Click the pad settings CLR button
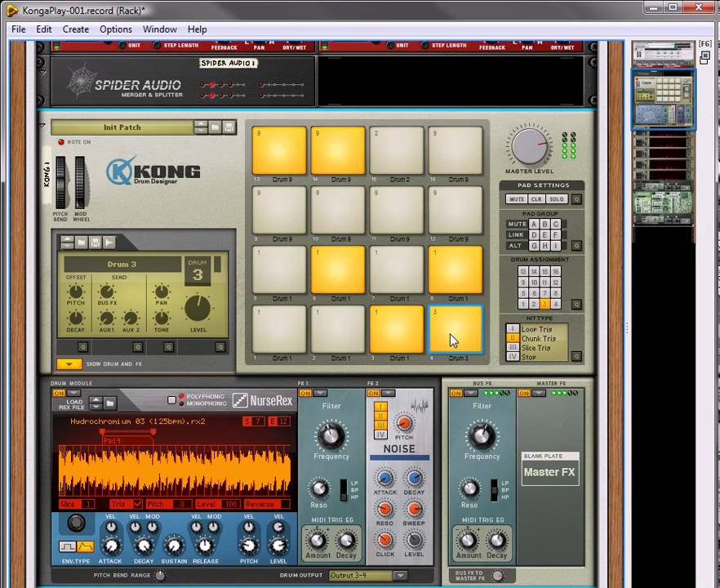This screenshot has height=588, width=720. click(536, 199)
